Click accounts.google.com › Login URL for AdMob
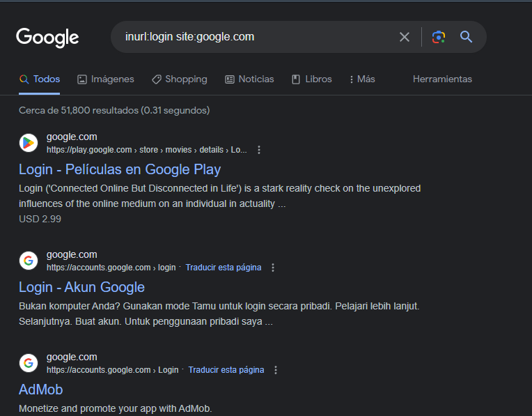This screenshot has width=532, height=416. tap(112, 370)
